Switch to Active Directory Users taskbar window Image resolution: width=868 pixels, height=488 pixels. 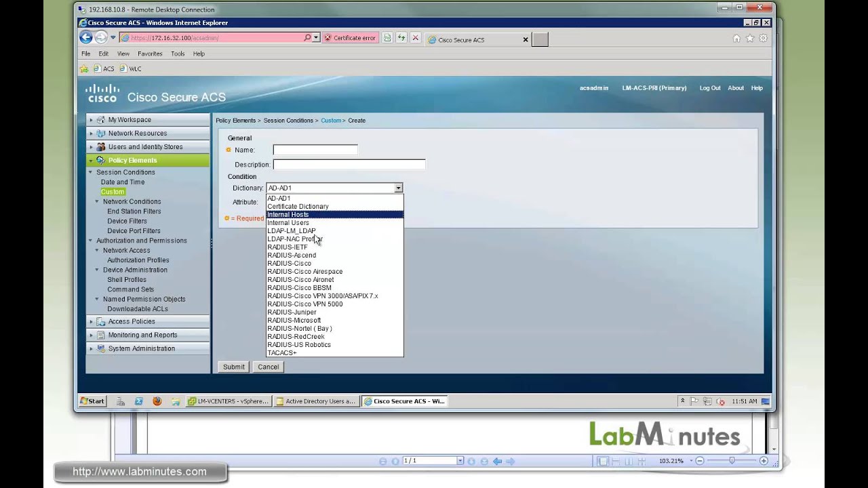tap(316, 401)
